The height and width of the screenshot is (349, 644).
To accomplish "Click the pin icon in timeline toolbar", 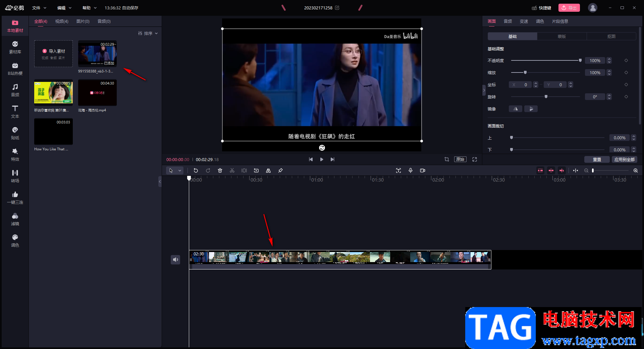I will pos(280,170).
